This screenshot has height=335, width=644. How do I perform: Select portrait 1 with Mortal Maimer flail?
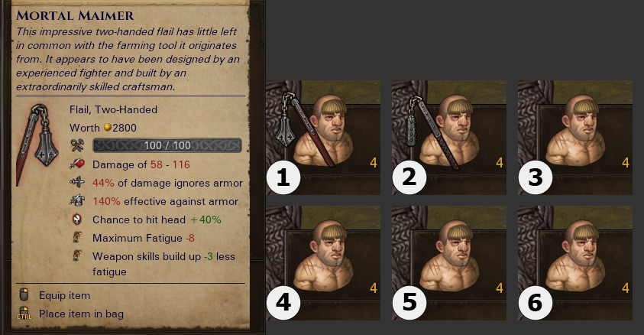[x=323, y=137]
